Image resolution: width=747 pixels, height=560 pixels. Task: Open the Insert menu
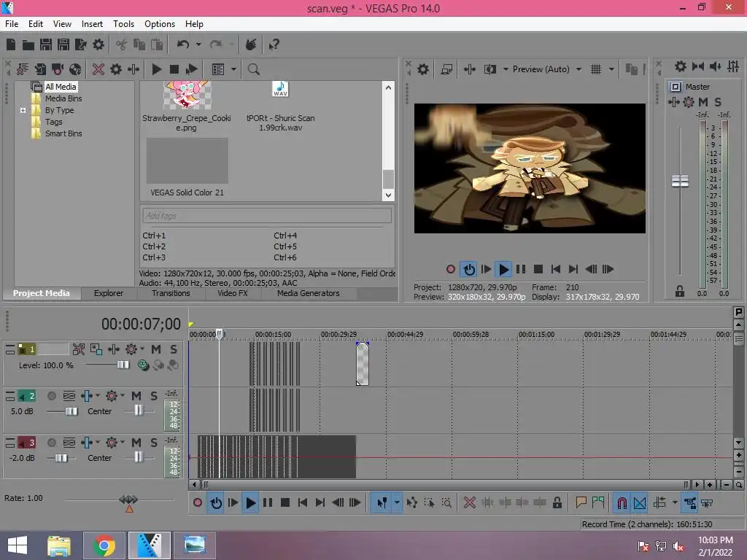point(92,24)
